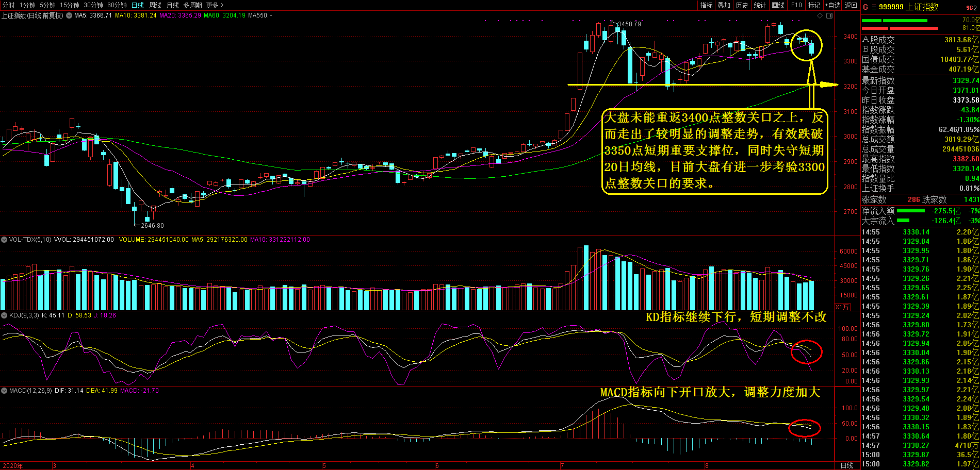Click the 指数振幅 row

coord(920,129)
